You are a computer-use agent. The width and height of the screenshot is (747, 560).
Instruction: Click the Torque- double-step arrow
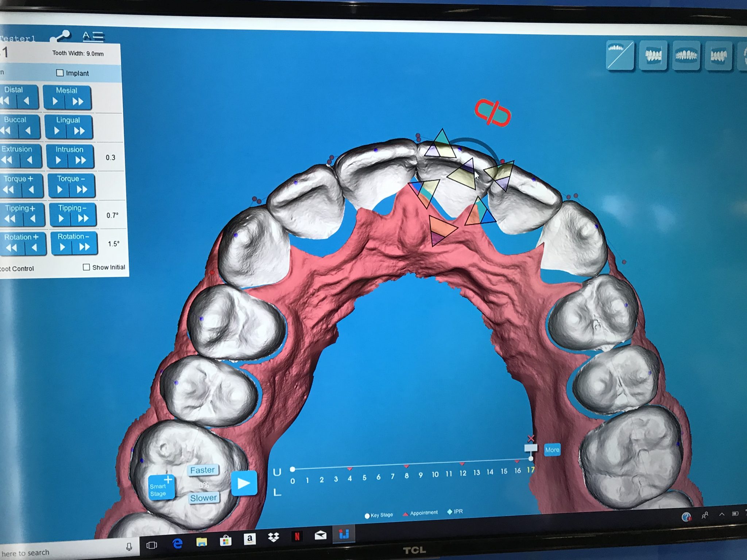pos(82,190)
